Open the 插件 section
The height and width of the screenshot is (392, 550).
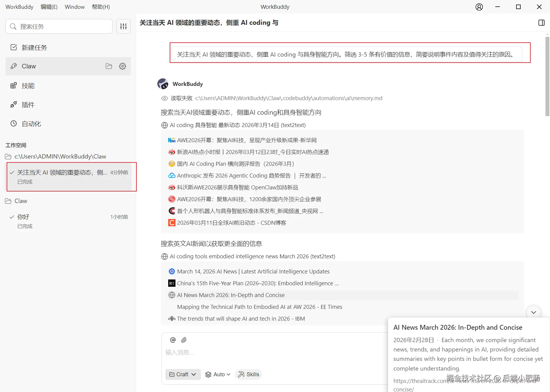coord(68,105)
